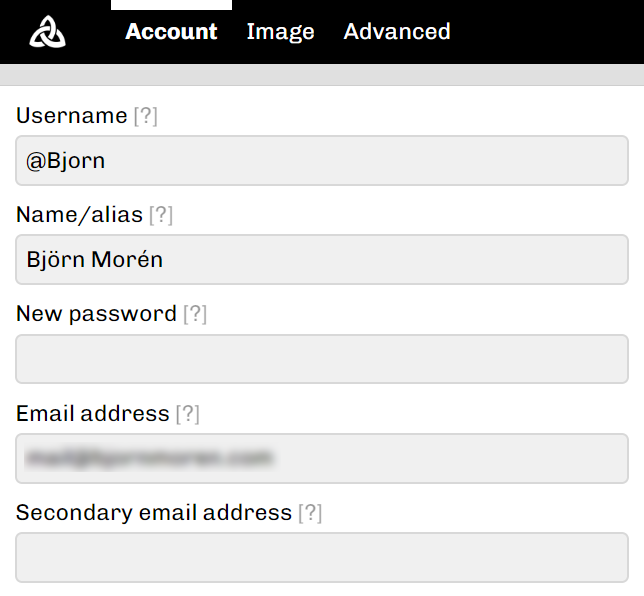This screenshot has height=596, width=644.
Task: Show help for Name/alias field
Action: (161, 215)
